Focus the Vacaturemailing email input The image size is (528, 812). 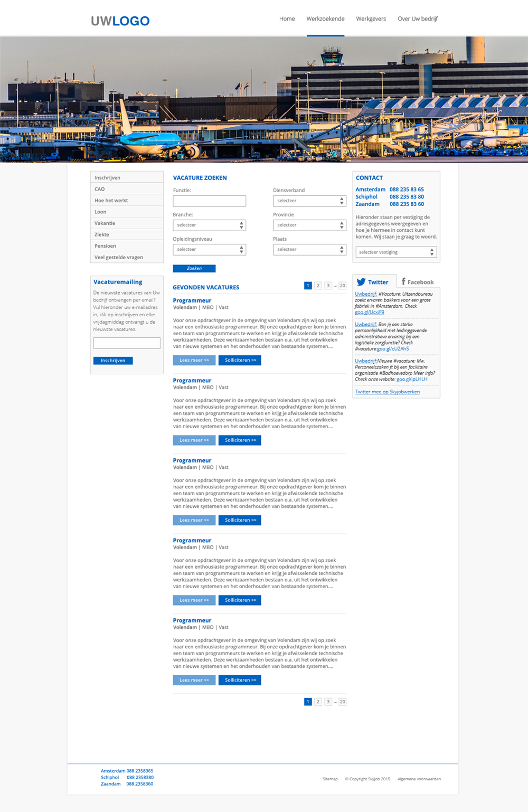[127, 343]
